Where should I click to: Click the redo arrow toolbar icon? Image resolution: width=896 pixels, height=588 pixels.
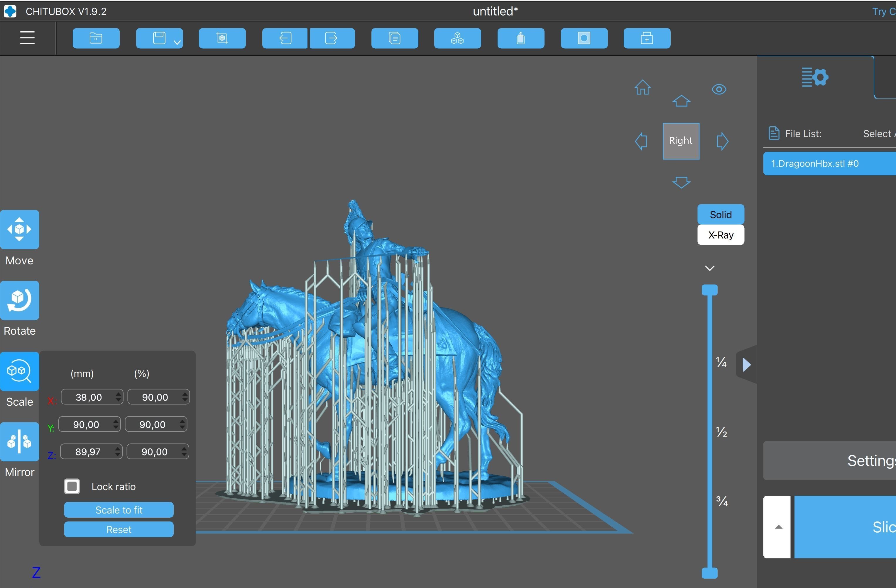tap(332, 38)
